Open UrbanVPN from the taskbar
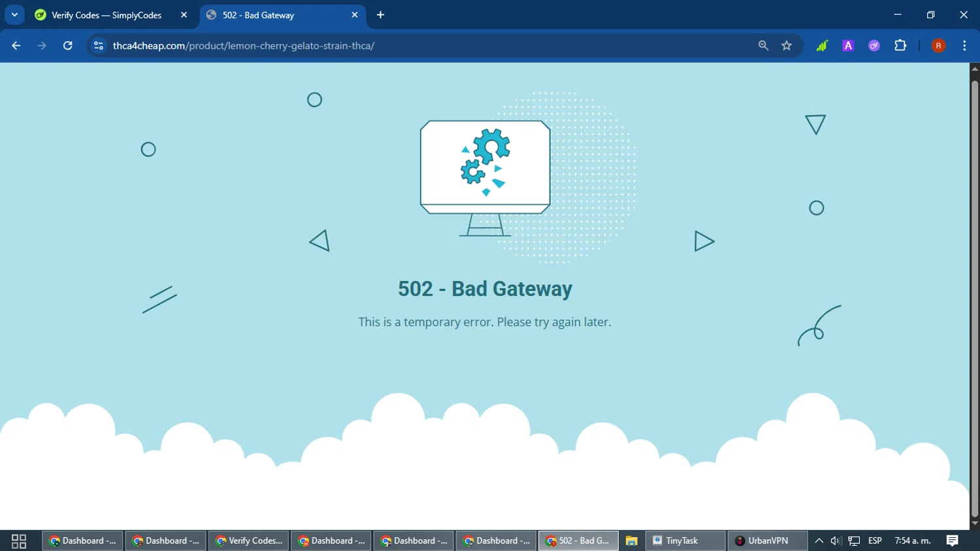This screenshot has height=551, width=980. [x=768, y=541]
